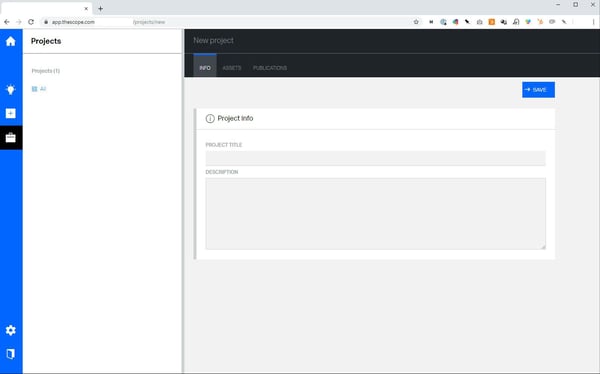Close the current browser tab

[x=86, y=8]
